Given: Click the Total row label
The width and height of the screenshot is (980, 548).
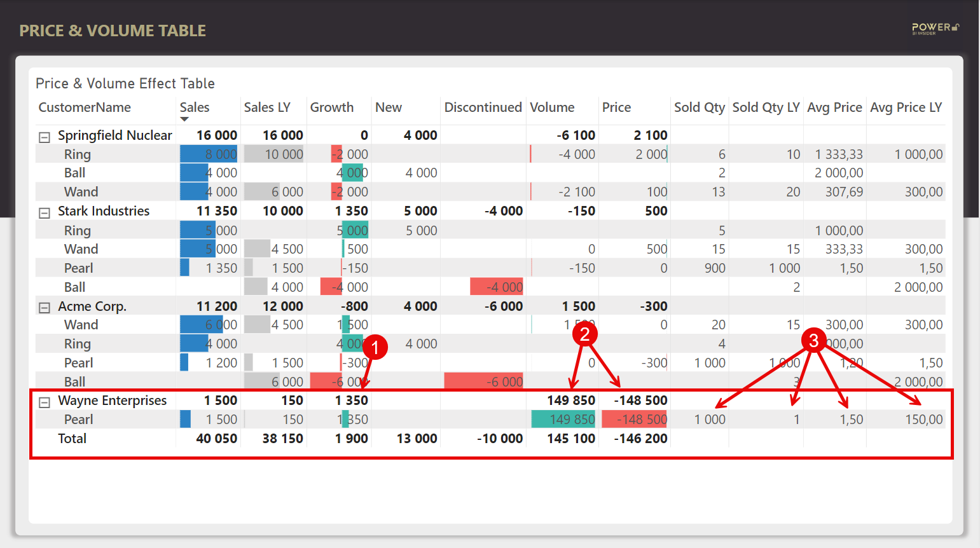Looking at the screenshot, I should point(72,439).
